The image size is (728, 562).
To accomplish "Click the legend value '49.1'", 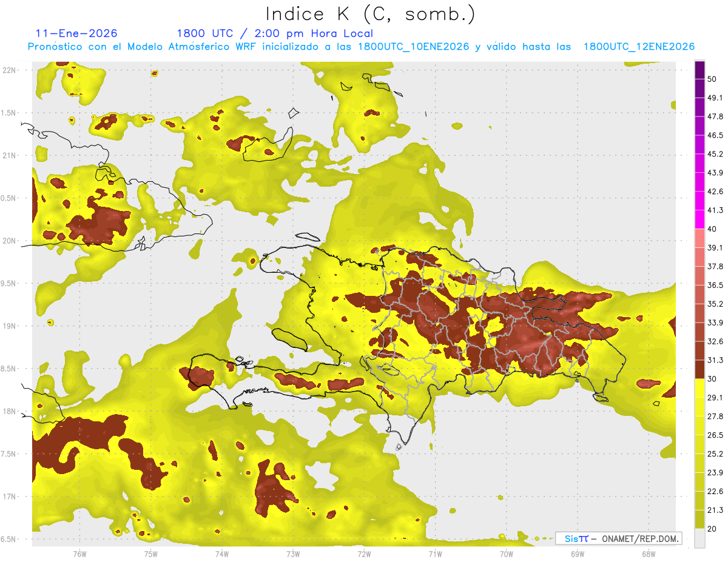I will [x=715, y=98].
